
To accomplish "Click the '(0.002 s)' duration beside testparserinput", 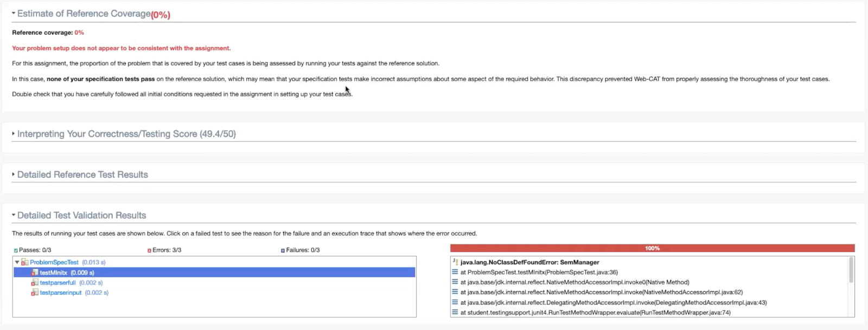I will (x=97, y=293).
